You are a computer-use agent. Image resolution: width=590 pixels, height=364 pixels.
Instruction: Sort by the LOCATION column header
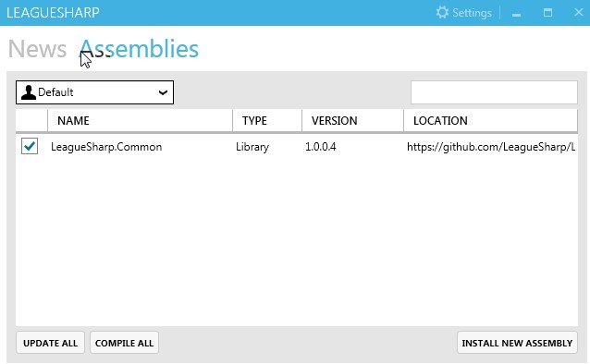(491, 121)
